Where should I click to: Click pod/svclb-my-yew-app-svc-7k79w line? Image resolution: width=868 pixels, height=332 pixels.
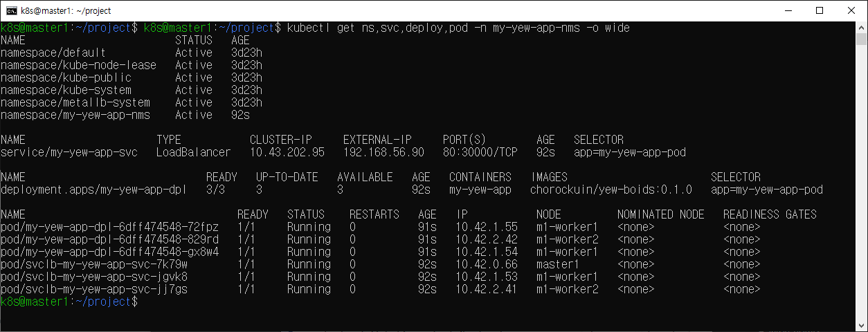pos(94,264)
